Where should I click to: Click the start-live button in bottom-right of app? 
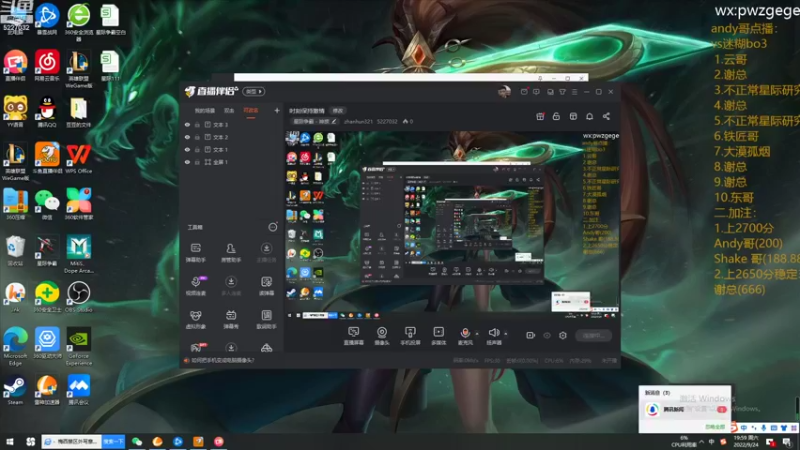coord(593,335)
